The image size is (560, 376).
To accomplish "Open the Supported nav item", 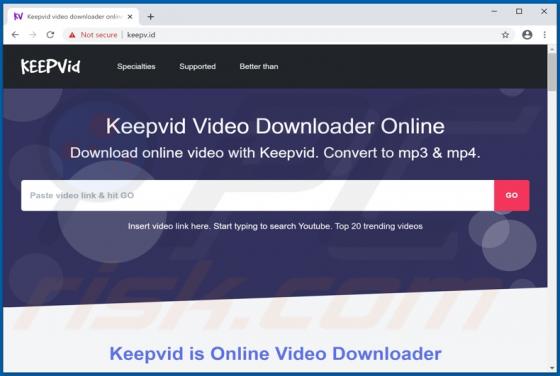I will point(198,66).
